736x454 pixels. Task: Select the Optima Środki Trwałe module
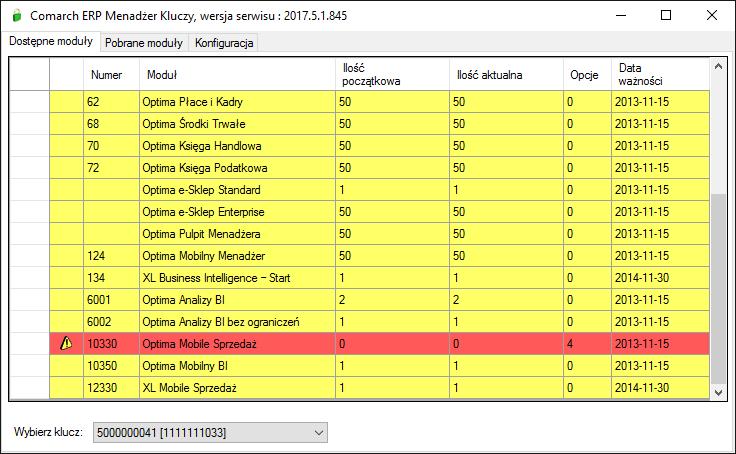[237, 124]
